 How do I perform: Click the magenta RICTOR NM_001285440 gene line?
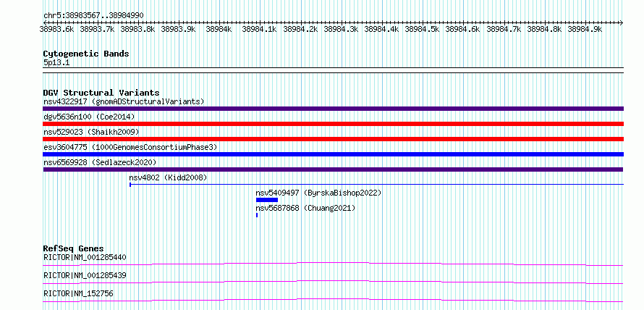coord(333,264)
